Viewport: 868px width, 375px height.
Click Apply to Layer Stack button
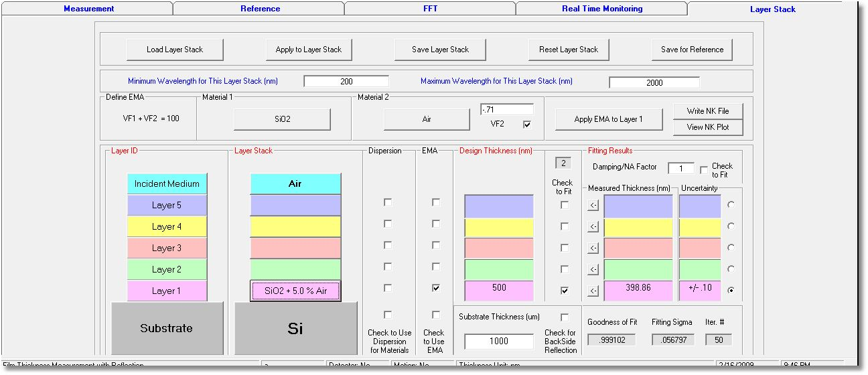[309, 50]
